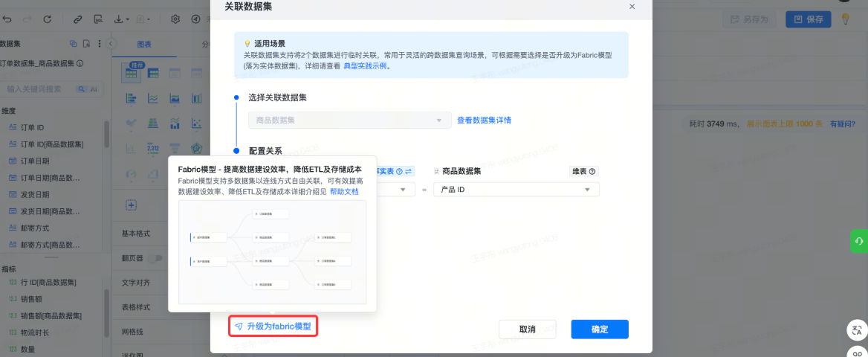Viewport: 868px width, 357px height.
Task: Click the translate icon at the right edge
Action: [x=858, y=330]
